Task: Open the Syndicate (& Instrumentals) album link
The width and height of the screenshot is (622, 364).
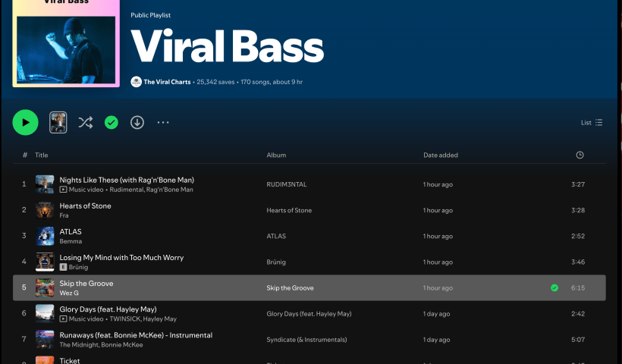Action: (x=307, y=340)
